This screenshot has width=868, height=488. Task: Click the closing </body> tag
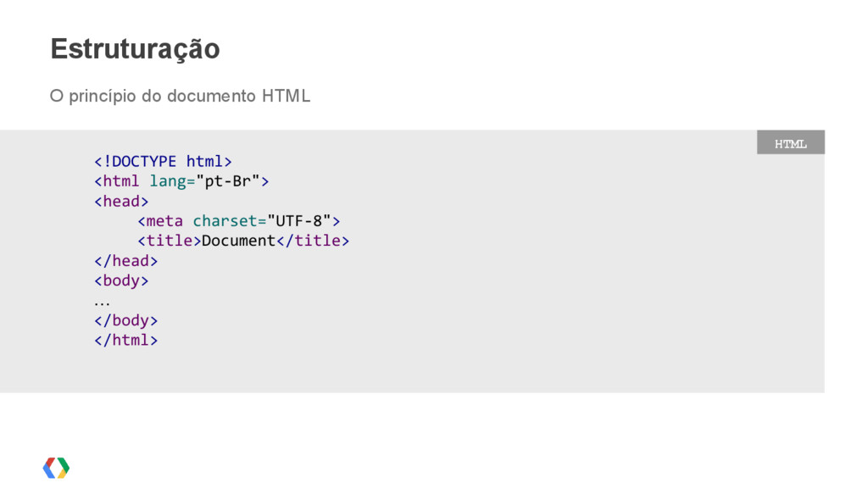[126, 321]
